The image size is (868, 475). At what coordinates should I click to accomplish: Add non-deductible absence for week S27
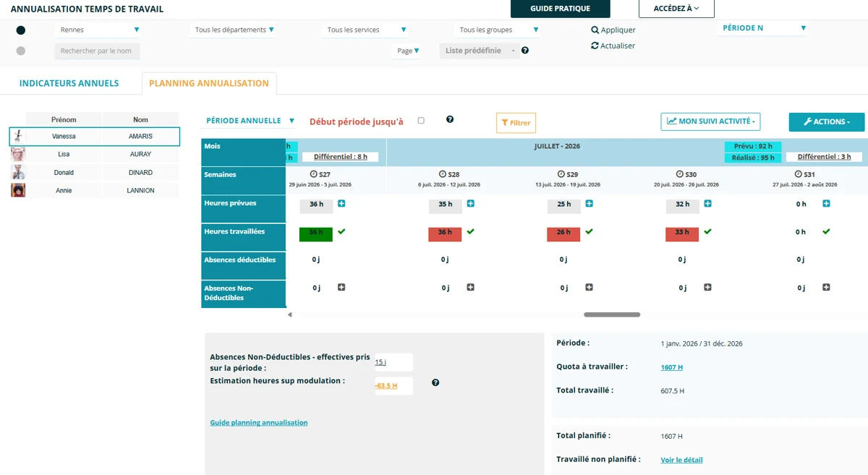[341, 287]
